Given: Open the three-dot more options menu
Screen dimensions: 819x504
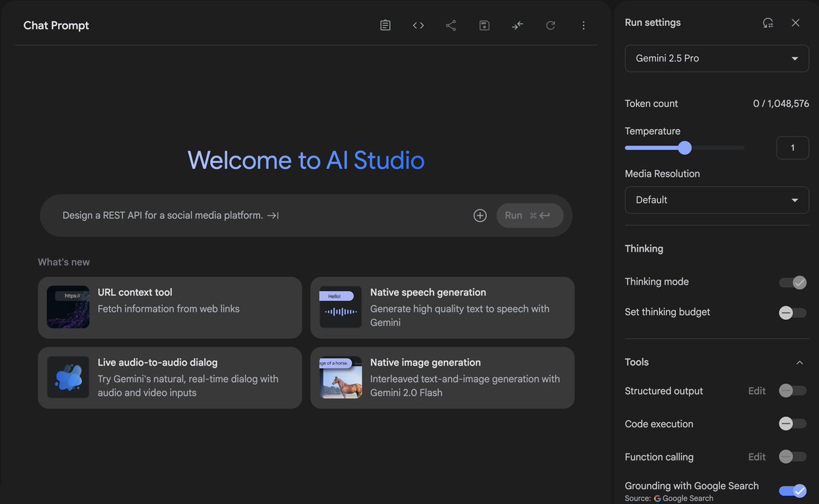Looking at the screenshot, I should click(x=584, y=25).
